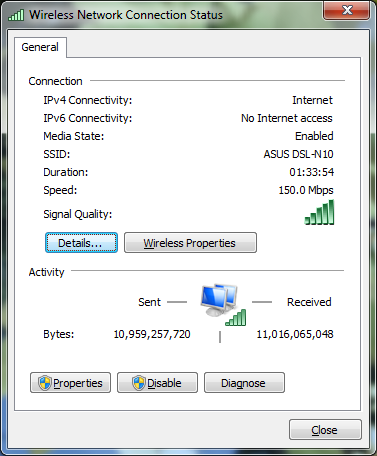
Task: Click the Signal Quality green bars icon
Action: (x=319, y=212)
